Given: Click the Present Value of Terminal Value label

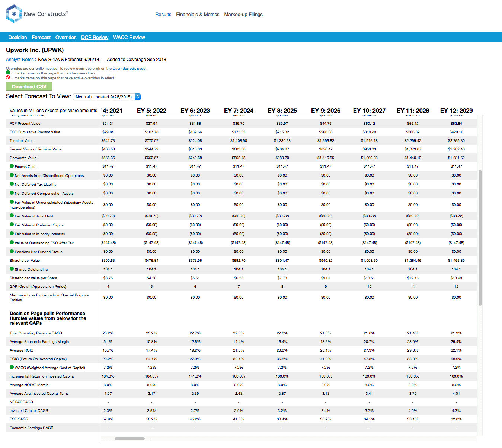Looking at the screenshot, I should (36, 149).
